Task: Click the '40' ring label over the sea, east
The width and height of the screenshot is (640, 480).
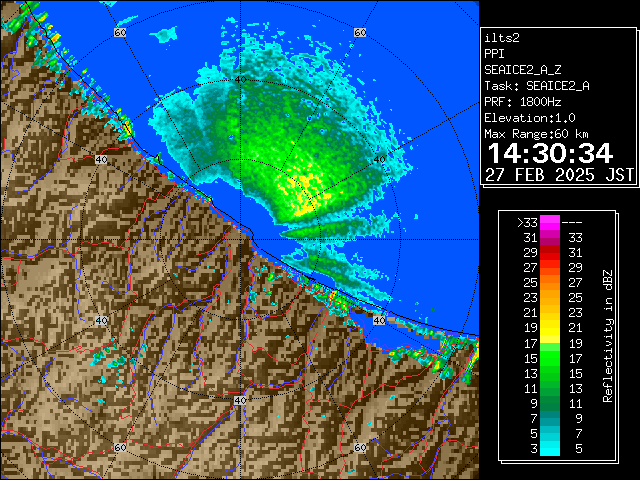Action: tap(380, 160)
